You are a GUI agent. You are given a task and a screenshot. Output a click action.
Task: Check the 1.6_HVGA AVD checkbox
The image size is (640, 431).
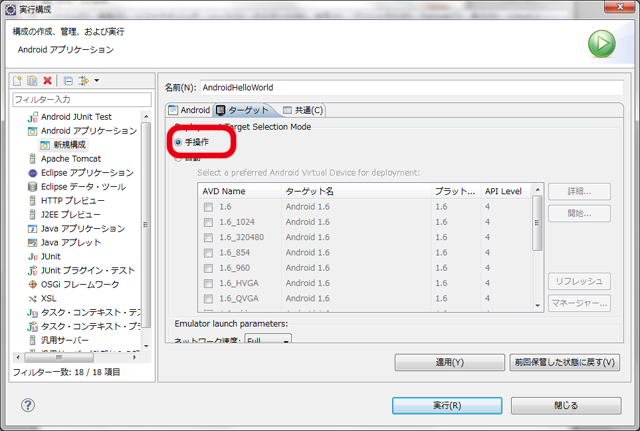(209, 283)
